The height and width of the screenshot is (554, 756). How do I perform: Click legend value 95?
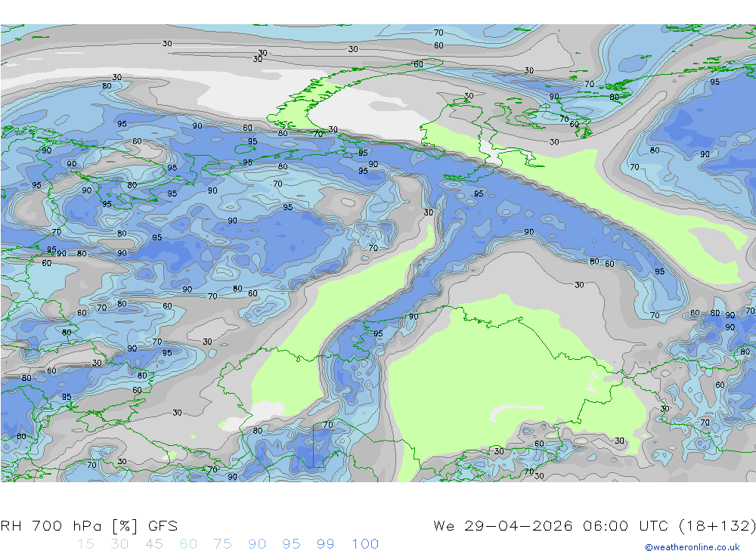[x=291, y=544]
